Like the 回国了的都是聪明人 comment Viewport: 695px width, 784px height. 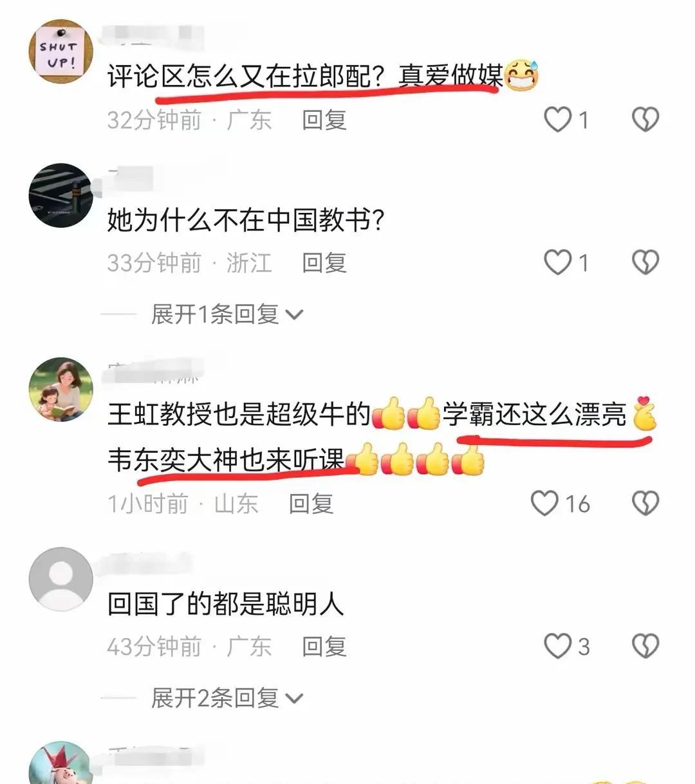(x=558, y=646)
